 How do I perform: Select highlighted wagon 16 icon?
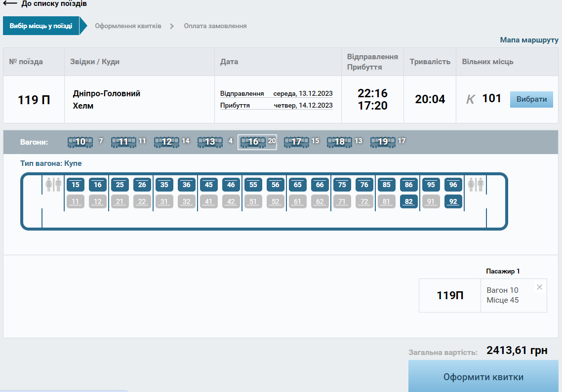(253, 142)
